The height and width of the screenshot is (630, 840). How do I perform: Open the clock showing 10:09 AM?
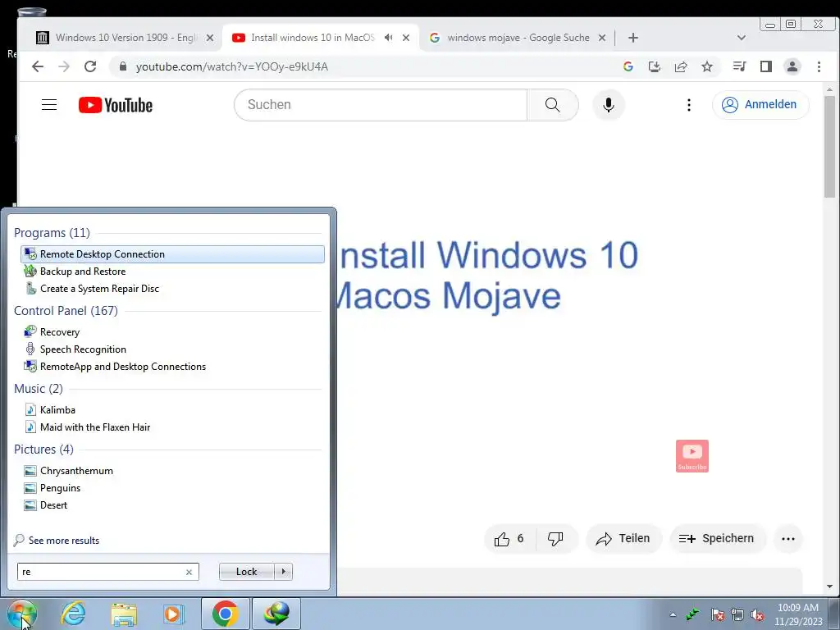pyautogui.click(x=797, y=614)
